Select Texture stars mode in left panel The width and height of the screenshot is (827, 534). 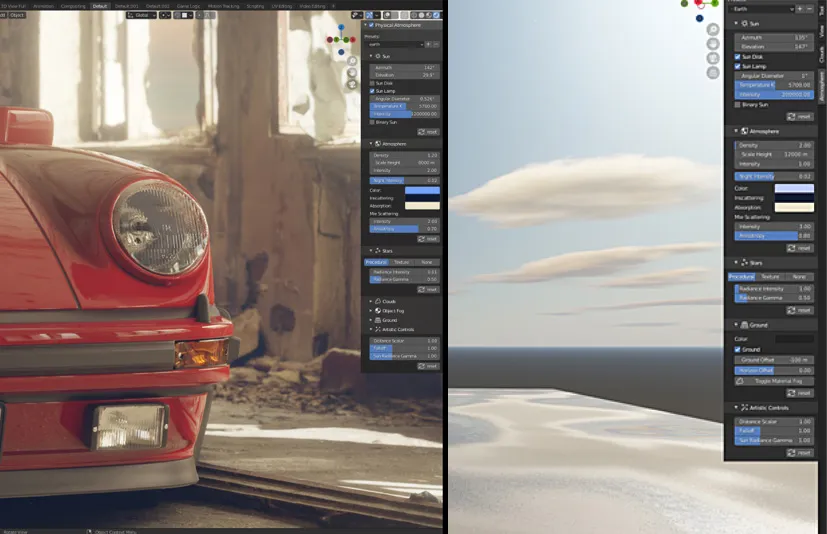pos(401,262)
